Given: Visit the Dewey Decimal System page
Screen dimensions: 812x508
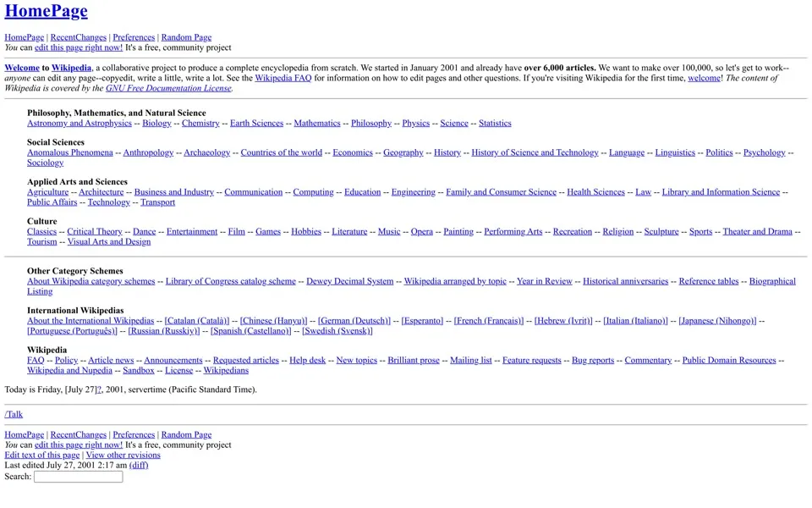Looking at the screenshot, I should (349, 281).
